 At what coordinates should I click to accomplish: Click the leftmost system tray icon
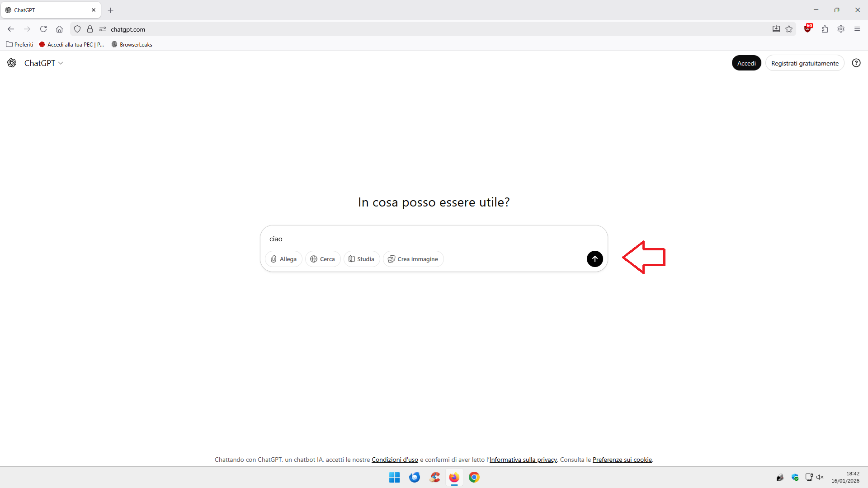(780, 477)
